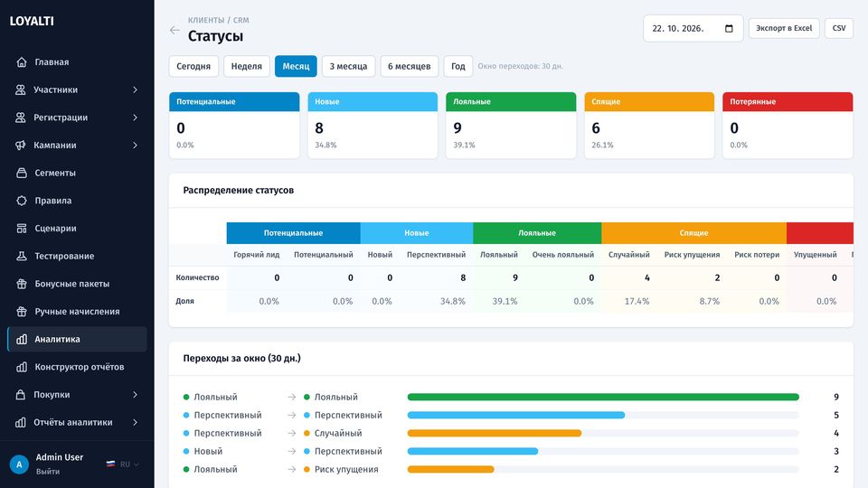Click the Регистрации sidebar icon

[x=21, y=117]
